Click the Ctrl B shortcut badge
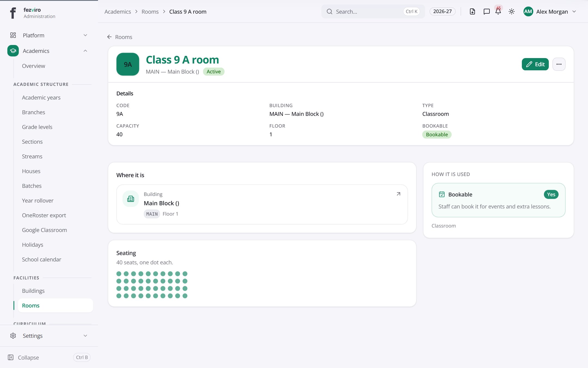588x368 pixels. pos(82,357)
